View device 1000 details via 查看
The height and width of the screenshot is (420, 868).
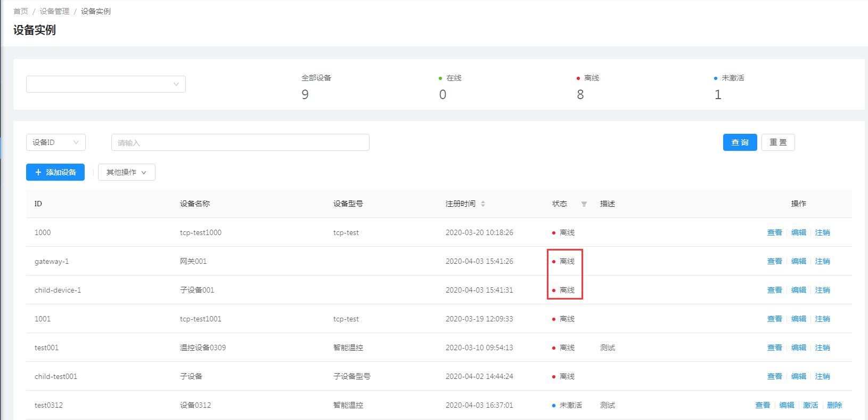(x=774, y=232)
